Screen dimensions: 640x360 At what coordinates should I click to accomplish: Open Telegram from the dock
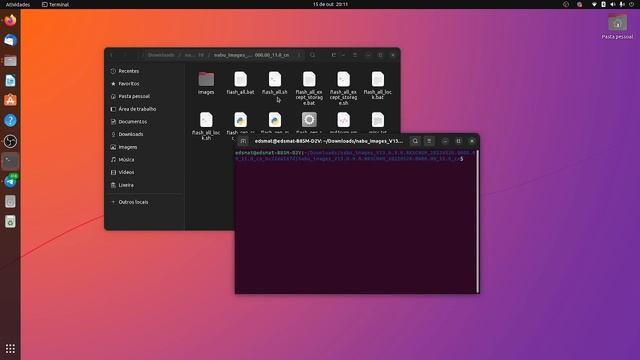pos(10,181)
